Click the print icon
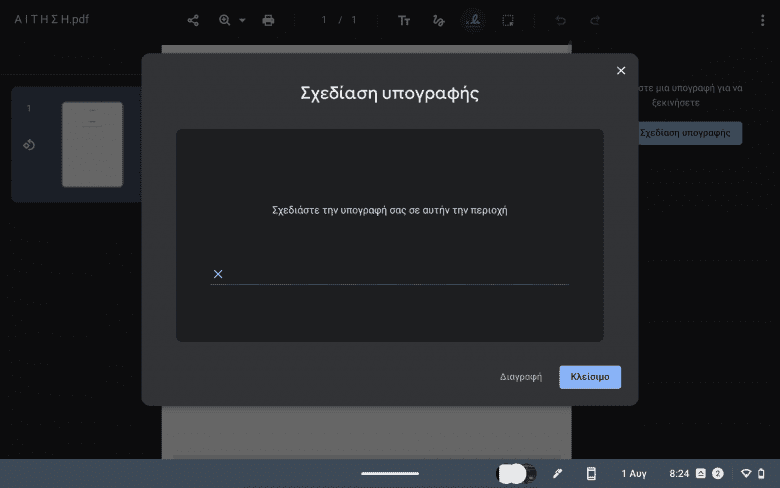This screenshot has width=780, height=488. pos(268,20)
